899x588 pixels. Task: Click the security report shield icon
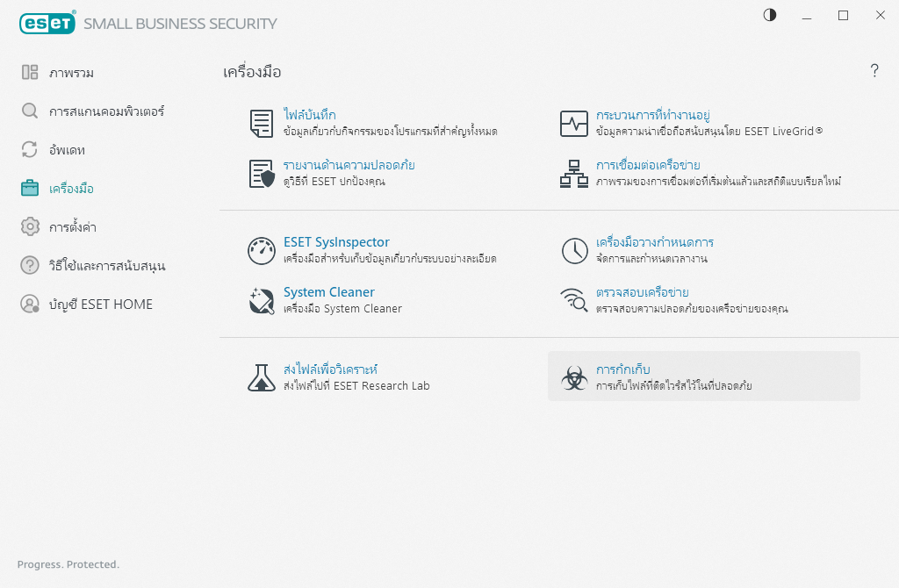point(261,174)
